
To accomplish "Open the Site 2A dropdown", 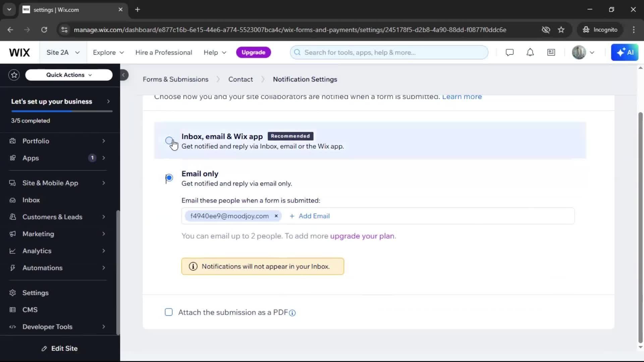I will pyautogui.click(x=63, y=53).
